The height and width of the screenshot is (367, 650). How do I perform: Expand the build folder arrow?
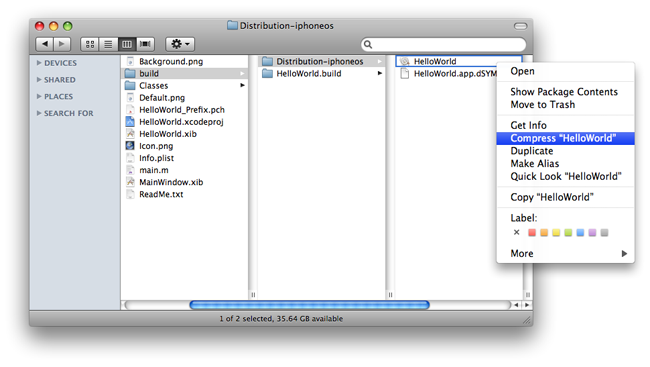(x=243, y=73)
